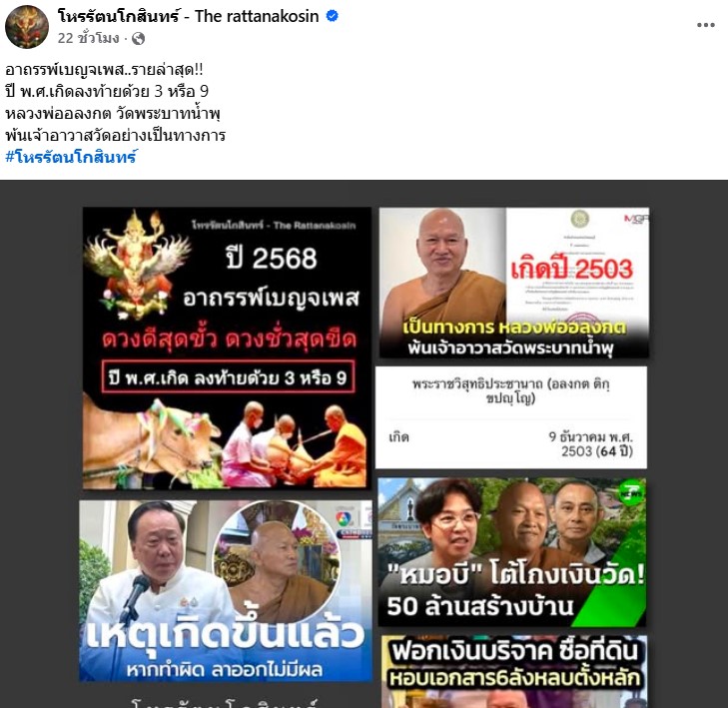Click the red-boxed ลงท้ายด้วย 3 หรือ 9 banner
The height and width of the screenshot is (708, 728).
point(229,377)
